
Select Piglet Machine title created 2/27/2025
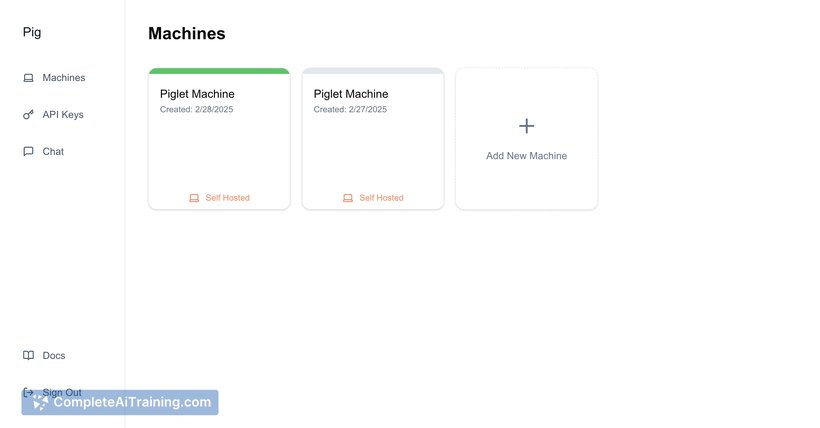[x=351, y=94]
